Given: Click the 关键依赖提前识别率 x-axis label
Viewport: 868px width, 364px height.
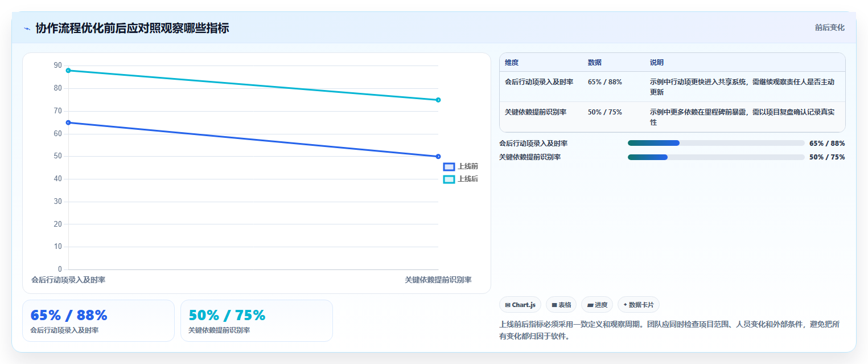Looking at the screenshot, I should [438, 280].
